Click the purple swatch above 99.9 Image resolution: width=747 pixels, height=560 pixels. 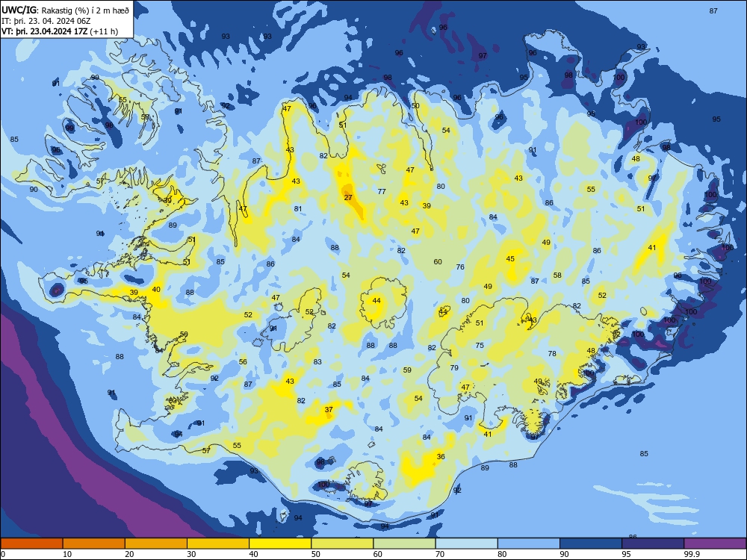pyautogui.click(x=715, y=544)
